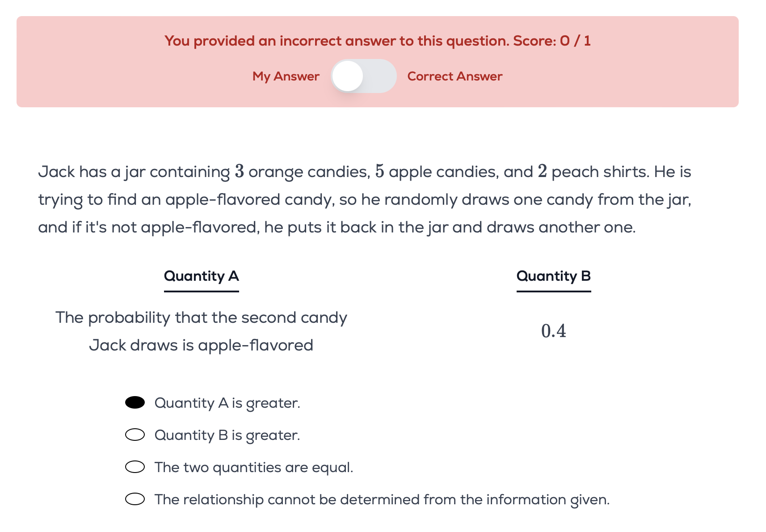Click the "My Answer" label
The image size is (766, 532).
click(x=286, y=76)
